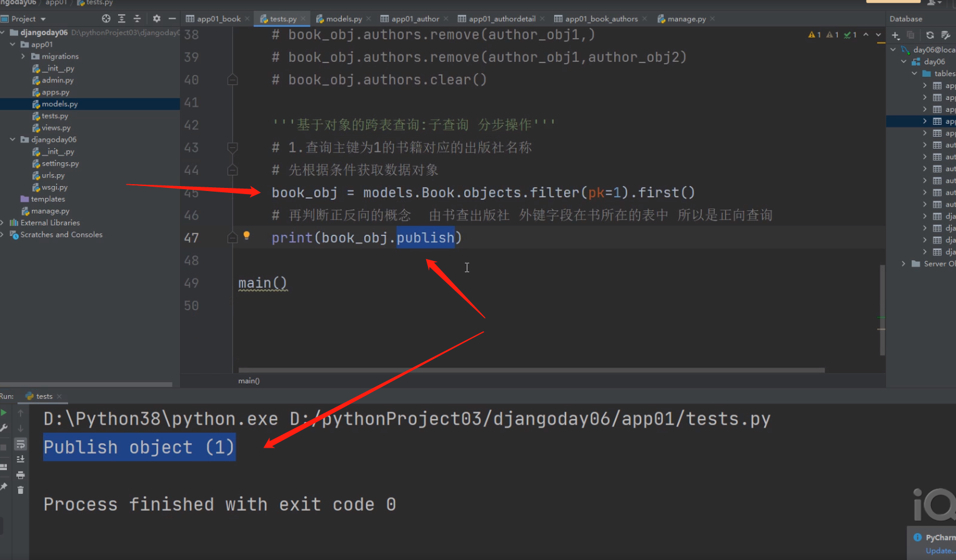
Task: Clear Run console with trash icon
Action: [21, 490]
